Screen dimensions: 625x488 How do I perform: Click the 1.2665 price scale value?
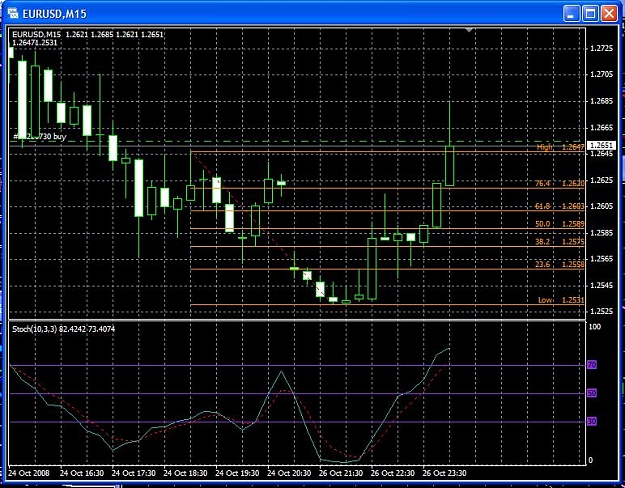pyautogui.click(x=601, y=127)
